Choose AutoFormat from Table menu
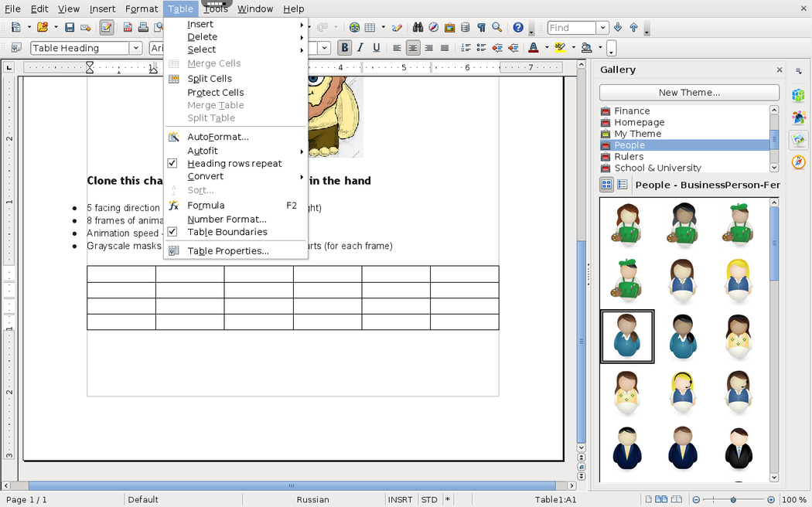The width and height of the screenshot is (812, 507). click(217, 137)
